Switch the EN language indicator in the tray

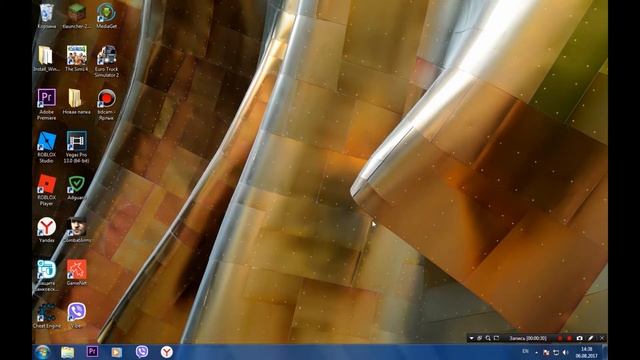tap(525, 351)
